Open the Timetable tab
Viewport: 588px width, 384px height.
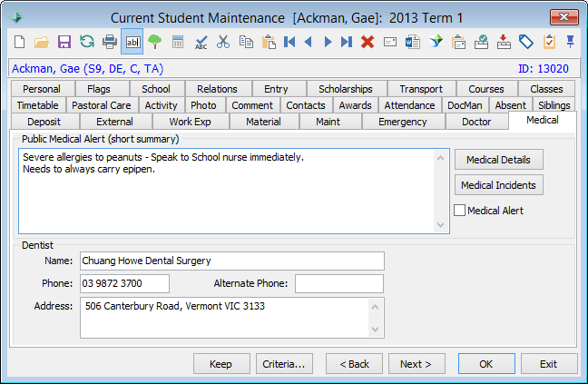click(37, 105)
